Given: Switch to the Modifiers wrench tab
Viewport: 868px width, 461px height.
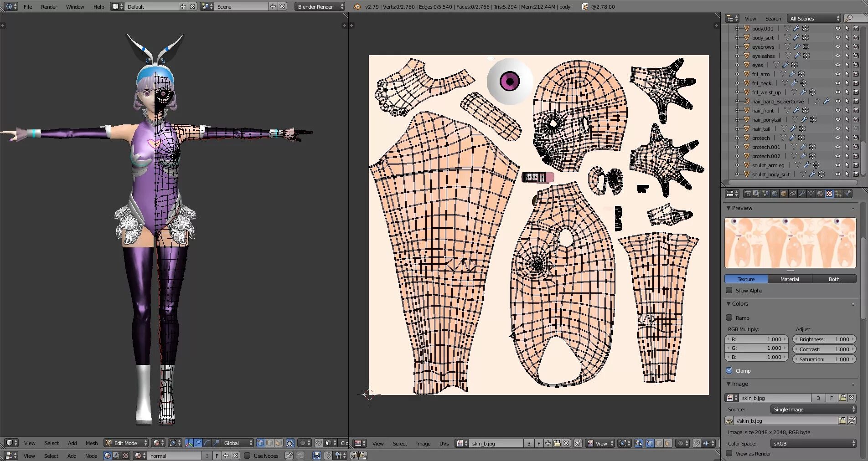Looking at the screenshot, I should (802, 194).
